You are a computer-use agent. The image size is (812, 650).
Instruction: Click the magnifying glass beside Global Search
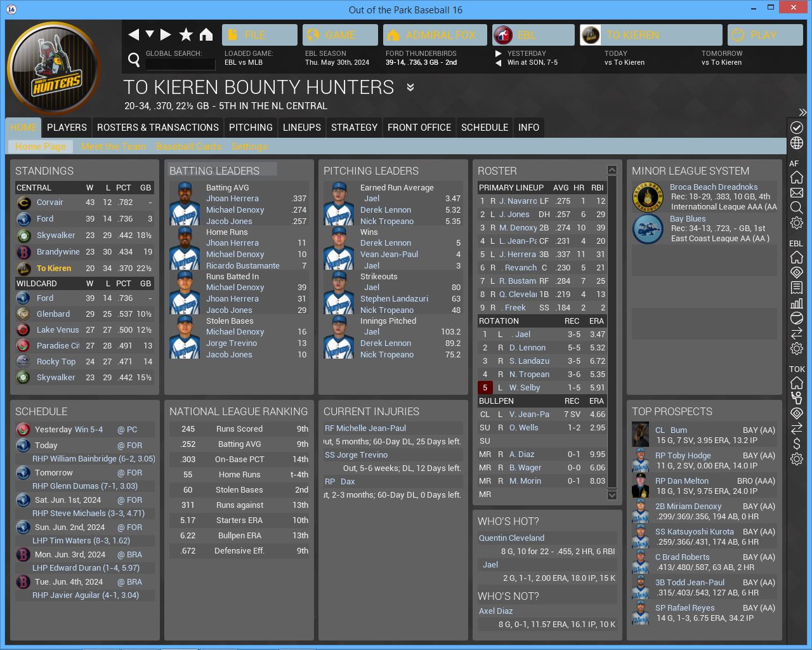pyautogui.click(x=134, y=60)
